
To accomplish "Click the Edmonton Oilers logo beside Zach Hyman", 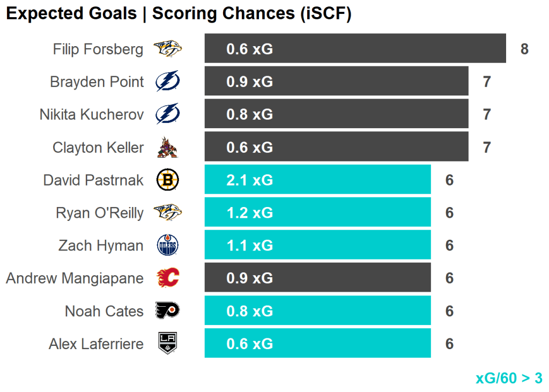I will point(167,246).
